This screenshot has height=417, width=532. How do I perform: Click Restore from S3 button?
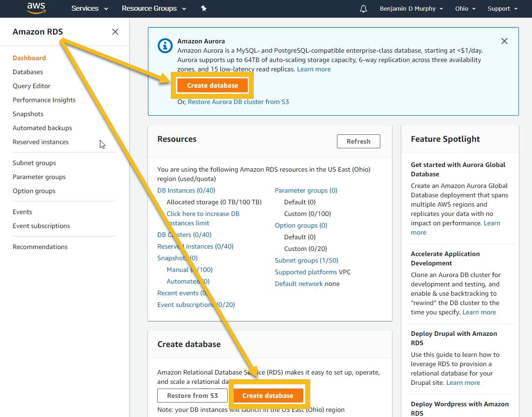point(192,396)
